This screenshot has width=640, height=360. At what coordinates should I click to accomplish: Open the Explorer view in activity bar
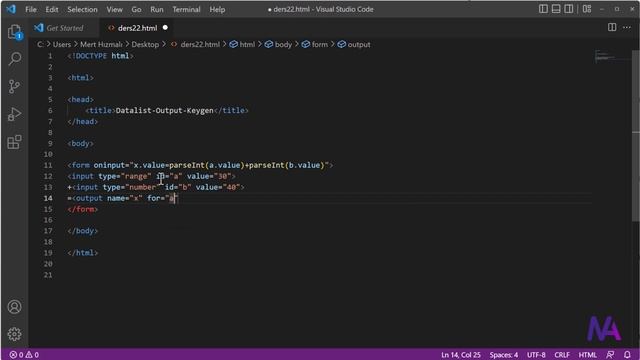pos(14,31)
